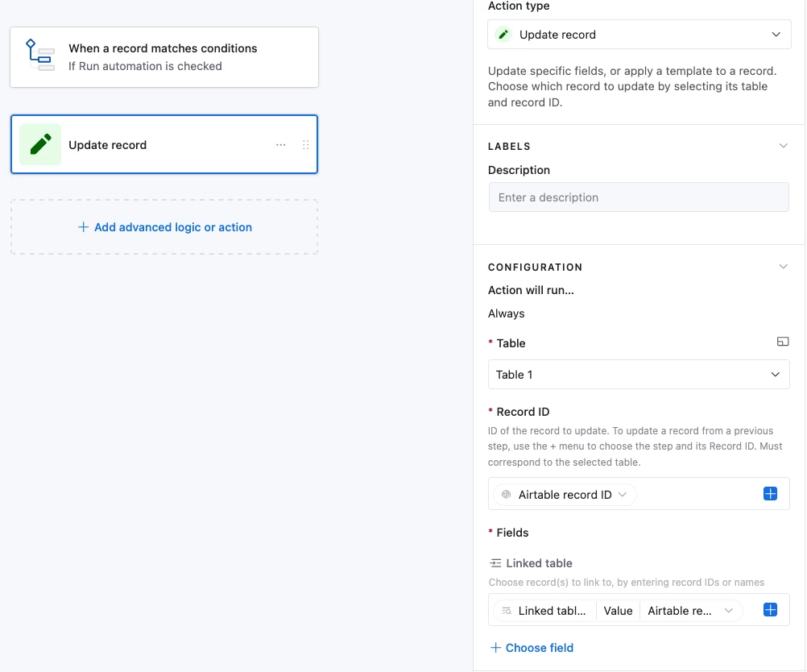Click blue plus button in Record ID field
This screenshot has height=672, width=807.
tap(770, 494)
